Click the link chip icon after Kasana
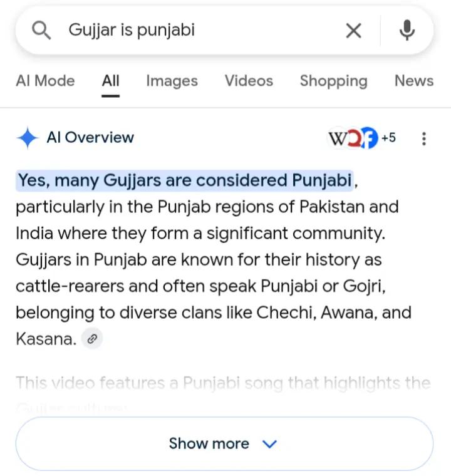Image resolution: width=451 pixels, height=476 pixels. click(x=92, y=338)
